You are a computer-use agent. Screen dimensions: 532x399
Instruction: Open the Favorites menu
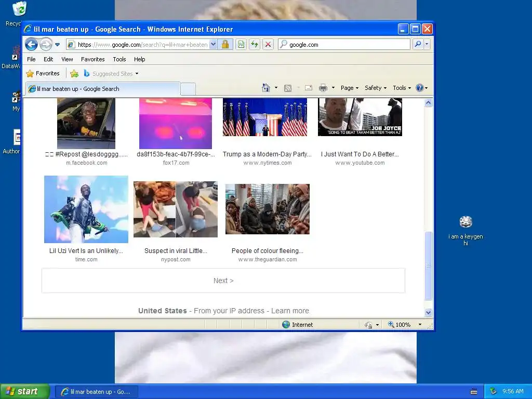click(92, 59)
